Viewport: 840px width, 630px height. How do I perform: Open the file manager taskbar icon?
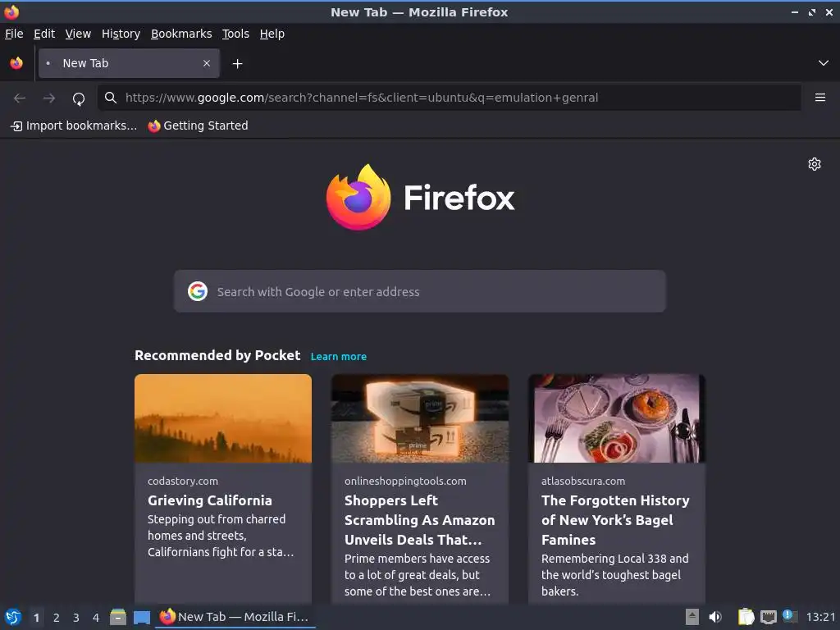[118, 617]
